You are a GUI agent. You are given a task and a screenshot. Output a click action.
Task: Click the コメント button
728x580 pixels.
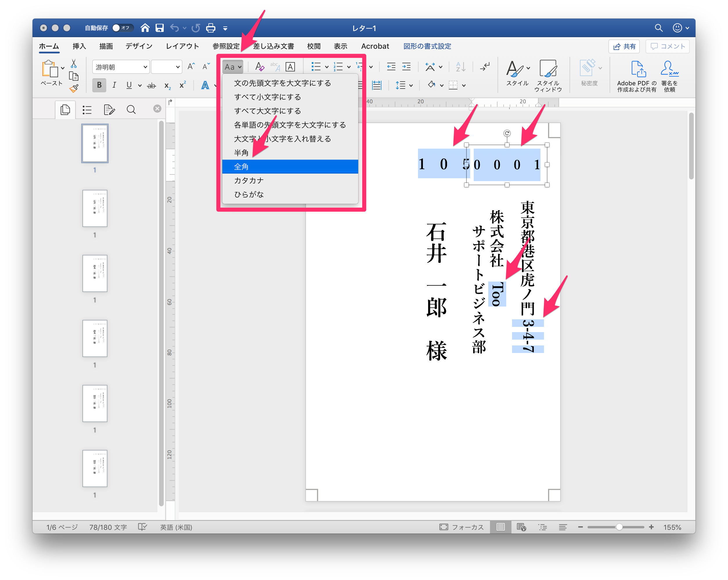(668, 46)
